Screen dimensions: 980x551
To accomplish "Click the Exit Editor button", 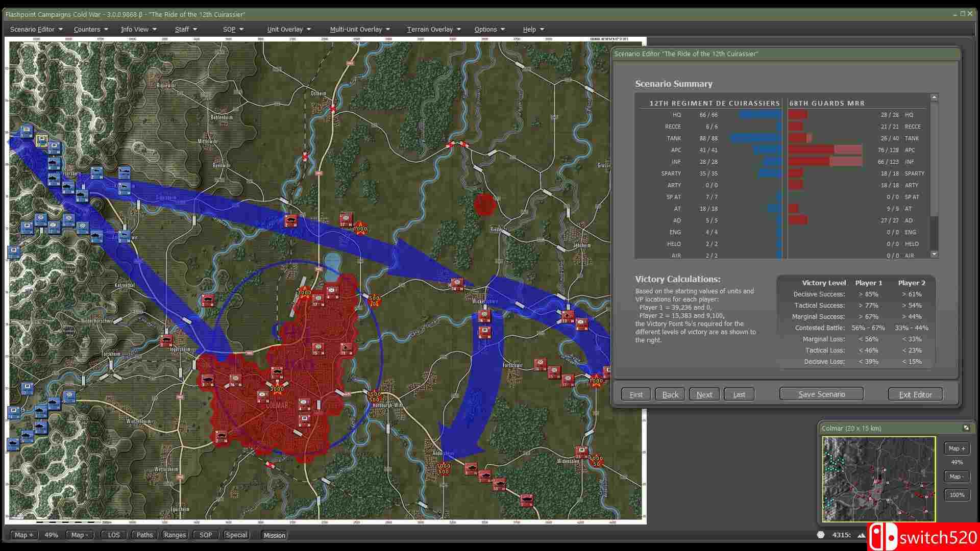I will click(915, 394).
